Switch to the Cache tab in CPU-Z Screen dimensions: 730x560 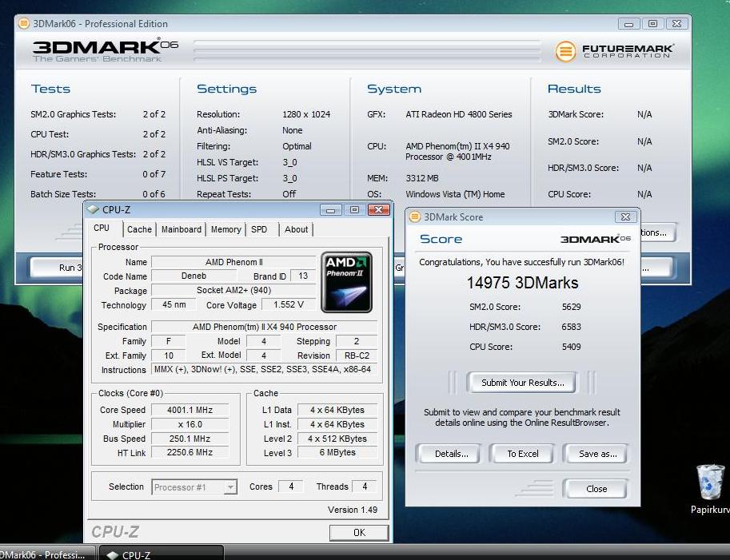tap(139, 229)
